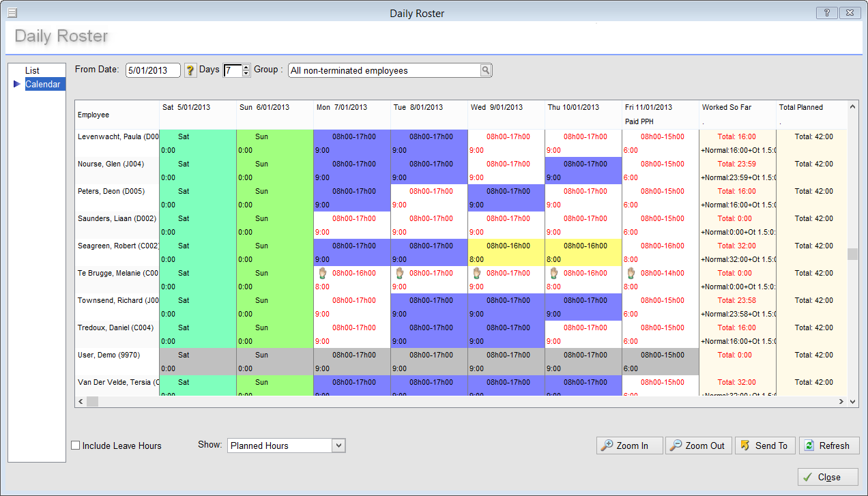Refresh the roster calendar
Screen dimensions: 868x496
[828, 446]
